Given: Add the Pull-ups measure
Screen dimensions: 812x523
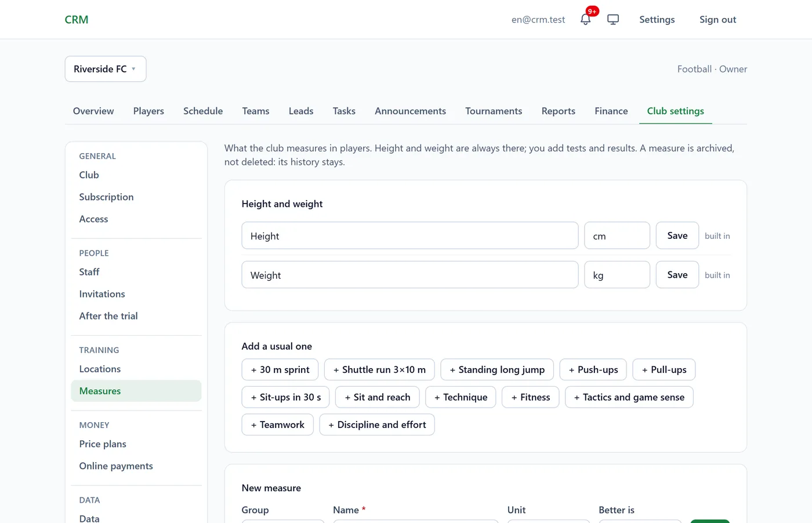Looking at the screenshot, I should 664,369.
